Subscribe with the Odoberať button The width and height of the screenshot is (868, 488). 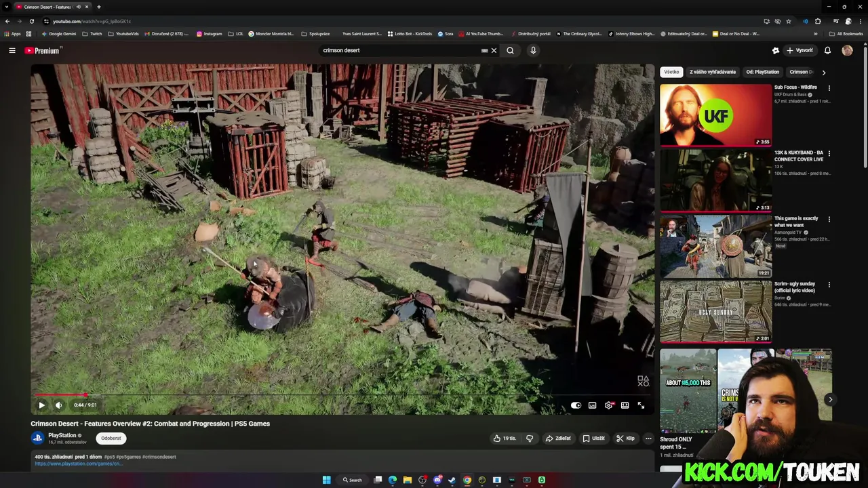[x=111, y=438]
